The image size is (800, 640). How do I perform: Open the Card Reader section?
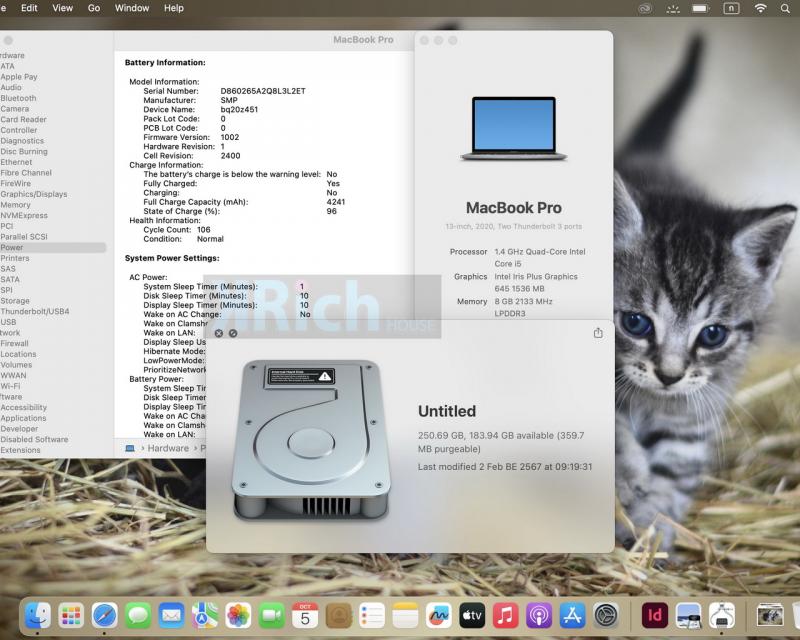(x=23, y=119)
